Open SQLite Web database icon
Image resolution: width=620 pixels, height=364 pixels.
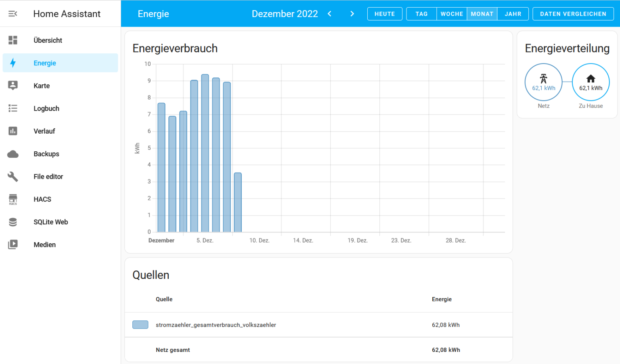click(x=13, y=222)
